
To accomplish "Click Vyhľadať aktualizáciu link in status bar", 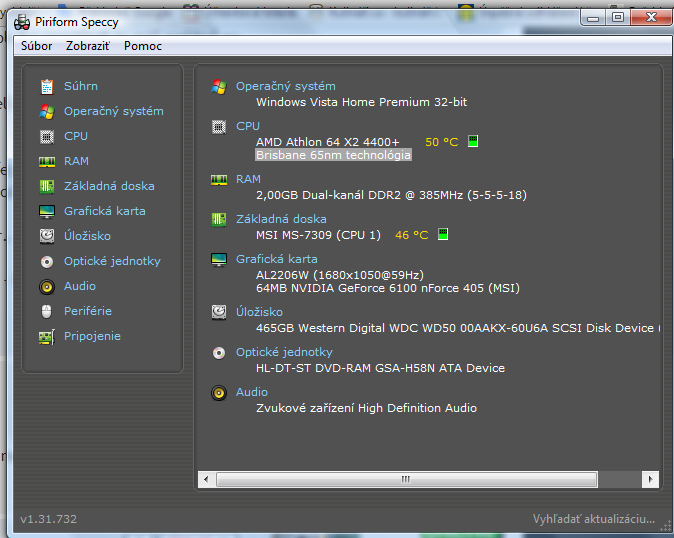I will click(x=594, y=519).
